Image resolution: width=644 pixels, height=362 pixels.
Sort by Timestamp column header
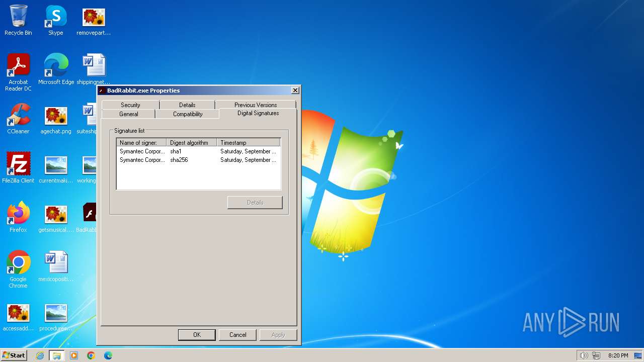tap(249, 142)
